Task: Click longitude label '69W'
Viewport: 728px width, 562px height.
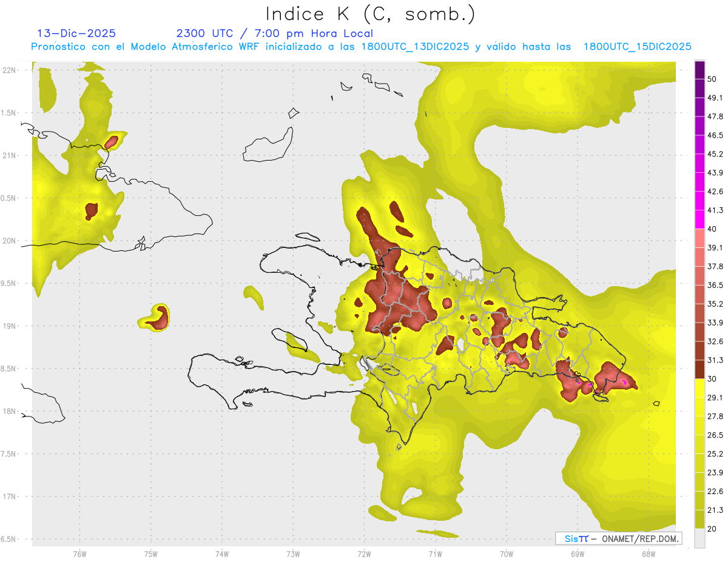Action: coord(577,554)
